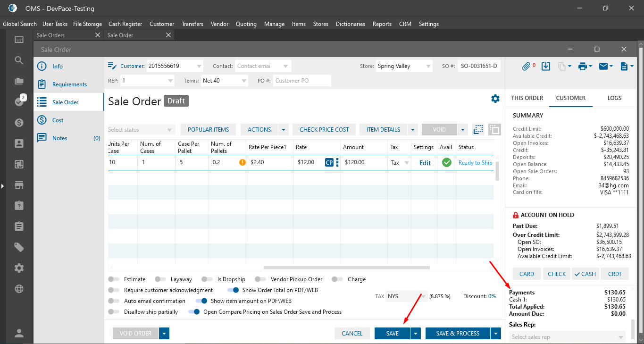The height and width of the screenshot is (344, 644).
Task: Switch to THIS ORDER tab
Action: (x=527, y=98)
